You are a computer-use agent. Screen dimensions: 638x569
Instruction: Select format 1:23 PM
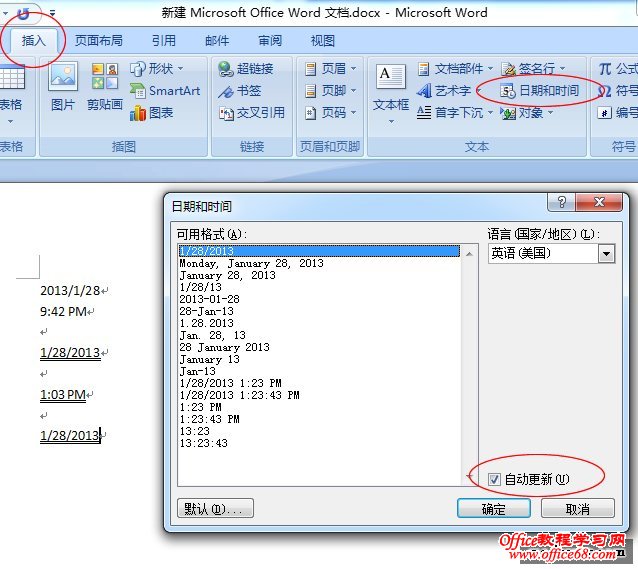tap(319, 407)
